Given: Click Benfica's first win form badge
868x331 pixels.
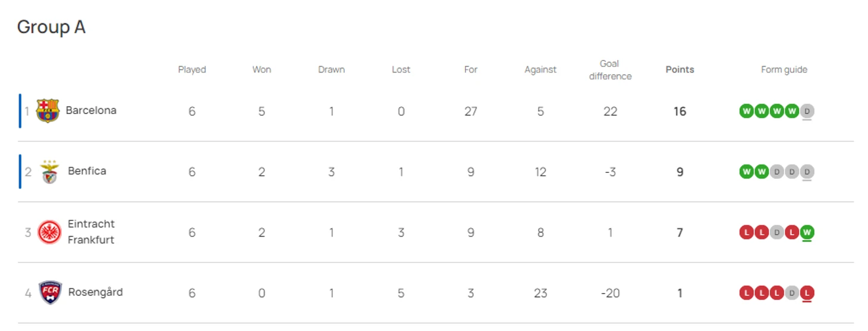Looking at the screenshot, I should point(746,172).
